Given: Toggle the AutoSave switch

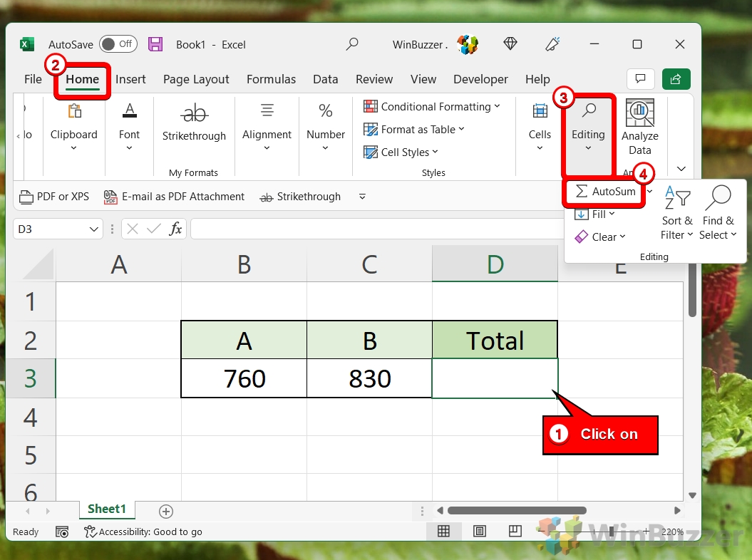Looking at the screenshot, I should point(118,44).
